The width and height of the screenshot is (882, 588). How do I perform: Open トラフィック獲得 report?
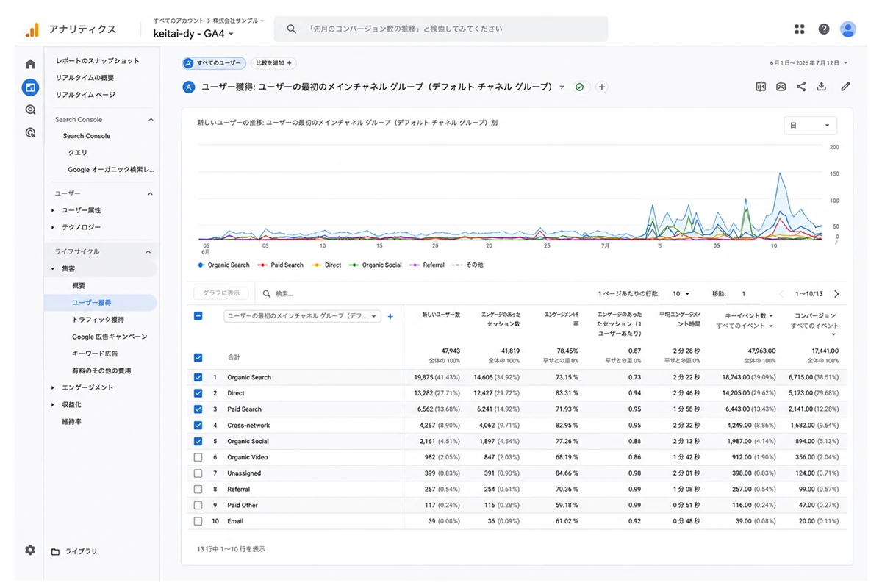[x=98, y=320]
